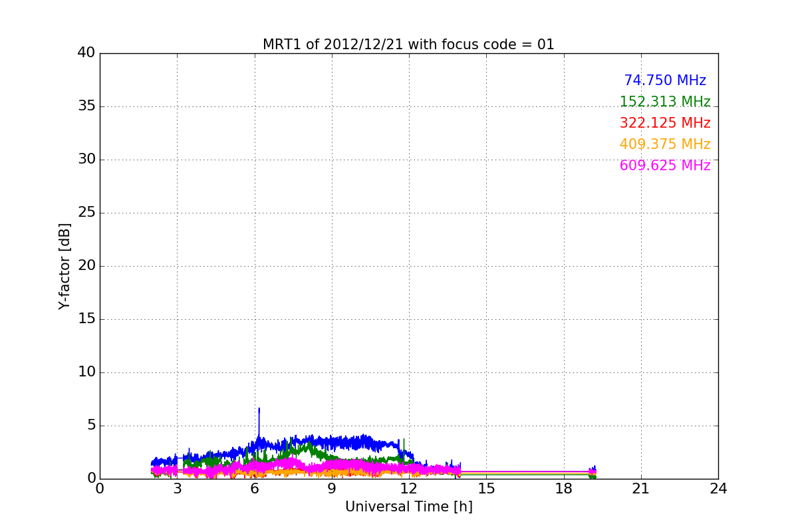Click the y-axis tick label 40
798x532 pixels.
[x=86, y=53]
